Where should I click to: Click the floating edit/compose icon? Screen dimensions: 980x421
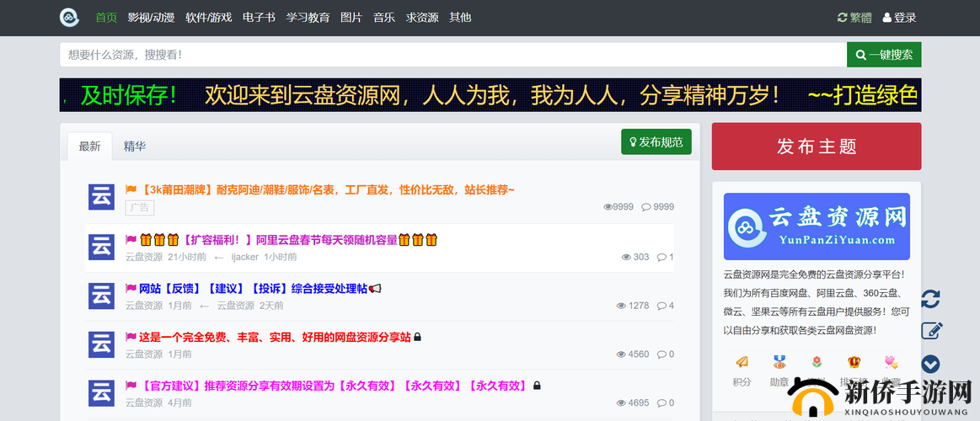coord(931,330)
